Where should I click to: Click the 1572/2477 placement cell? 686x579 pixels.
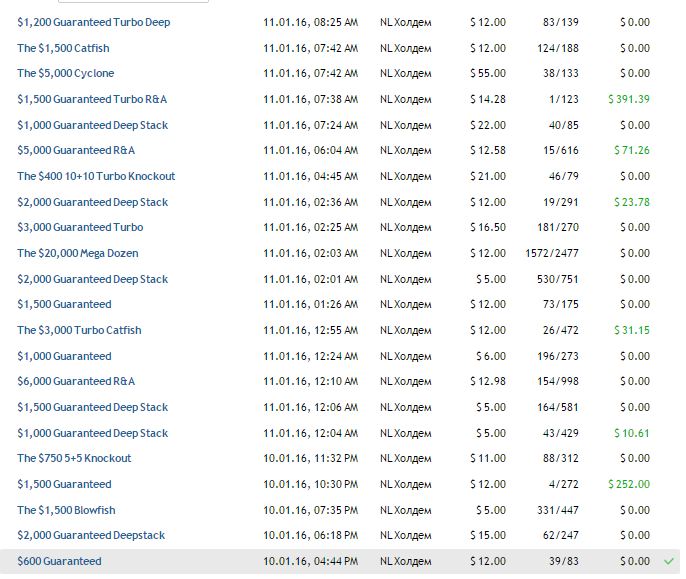pos(552,253)
